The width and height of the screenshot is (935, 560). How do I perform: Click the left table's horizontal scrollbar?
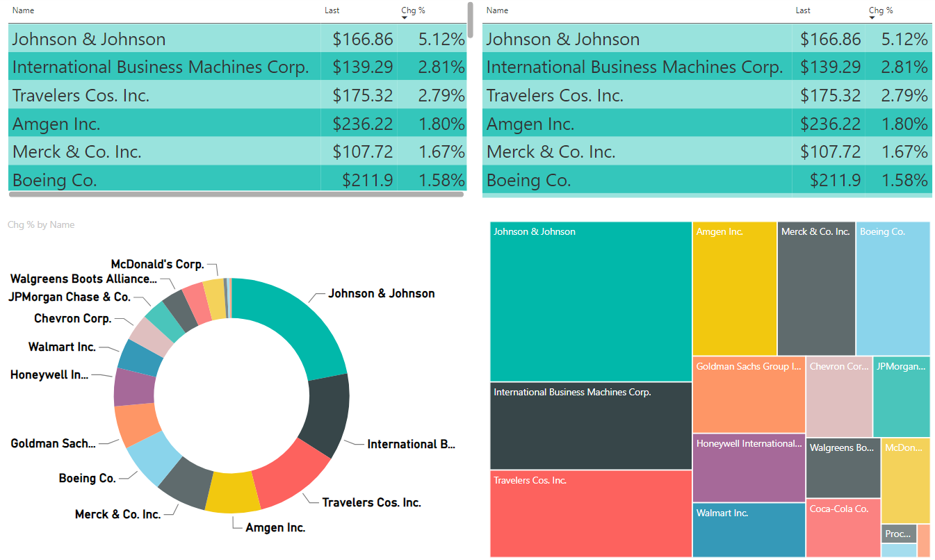[x=236, y=195]
